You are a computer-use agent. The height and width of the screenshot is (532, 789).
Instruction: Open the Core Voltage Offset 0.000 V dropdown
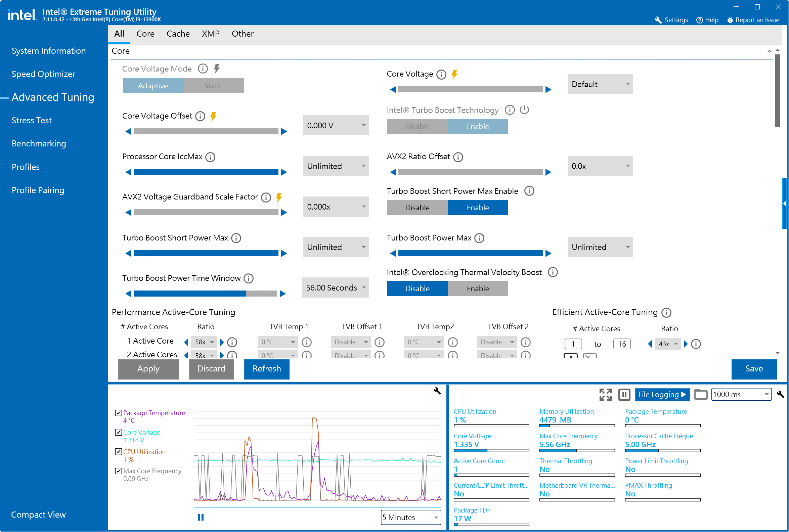(x=336, y=126)
